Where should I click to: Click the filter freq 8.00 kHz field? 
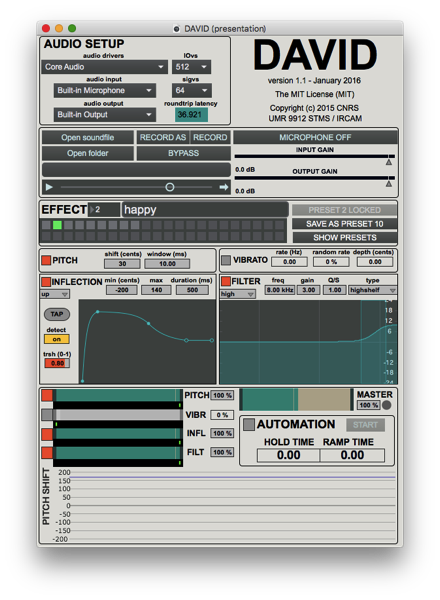(x=280, y=290)
